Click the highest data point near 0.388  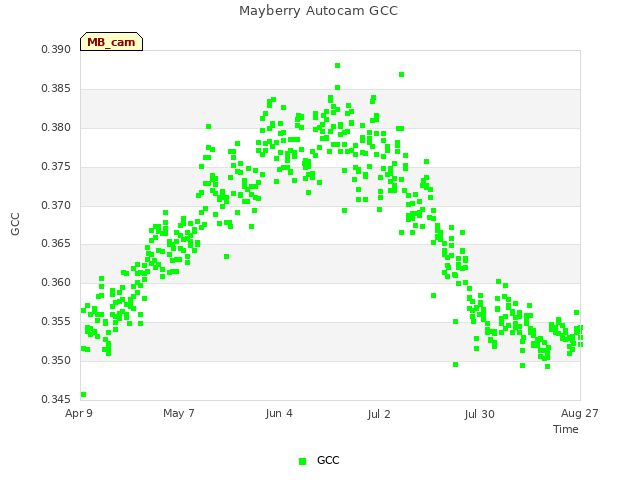pyautogui.click(x=338, y=66)
